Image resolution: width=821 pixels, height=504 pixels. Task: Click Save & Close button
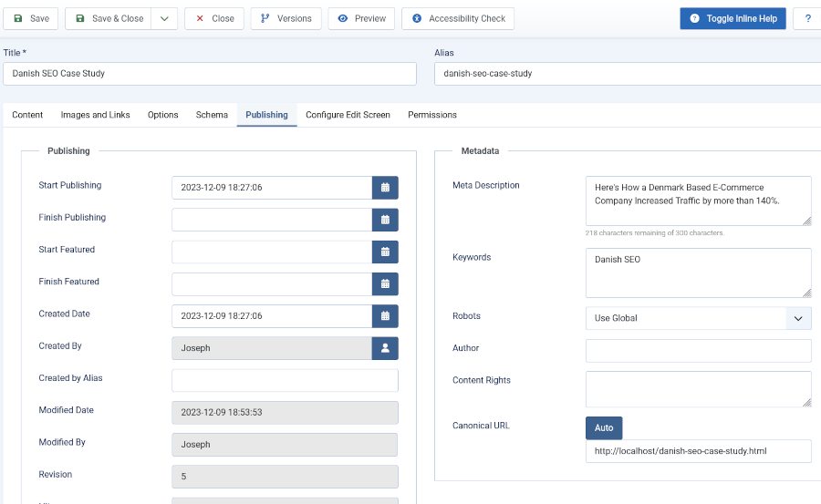(109, 18)
